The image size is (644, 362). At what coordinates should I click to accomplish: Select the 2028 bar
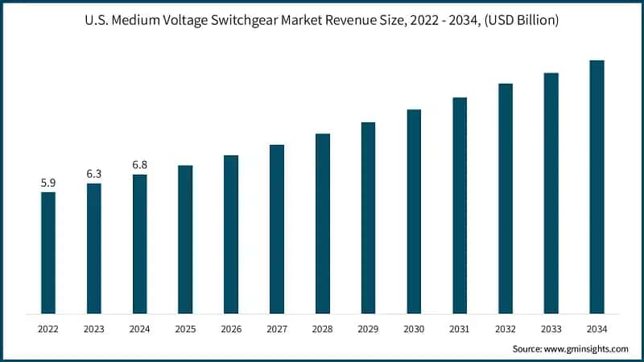coord(323,224)
